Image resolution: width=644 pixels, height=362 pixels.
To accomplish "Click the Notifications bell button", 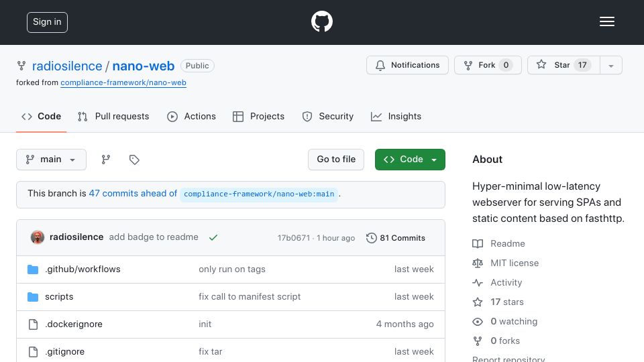I will [x=407, y=65].
